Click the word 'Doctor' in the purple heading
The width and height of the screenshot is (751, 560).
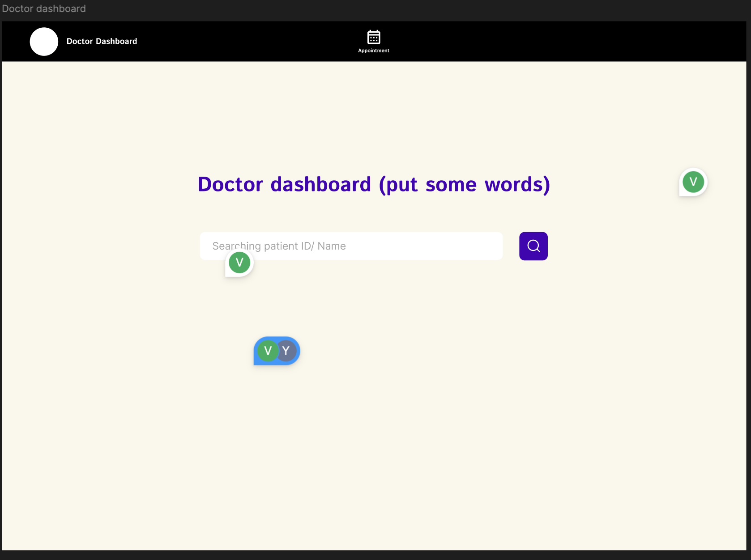tap(230, 184)
